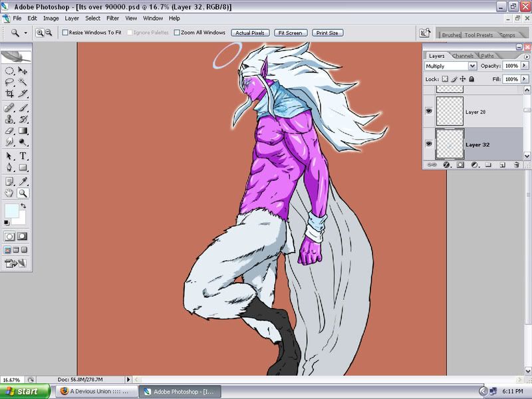The image size is (532, 399).
Task: Select the Eyedropper tool
Action: pos(23,182)
